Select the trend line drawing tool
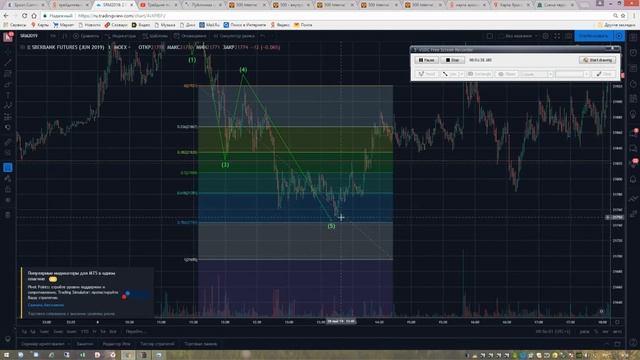 pyautogui.click(x=8, y=62)
